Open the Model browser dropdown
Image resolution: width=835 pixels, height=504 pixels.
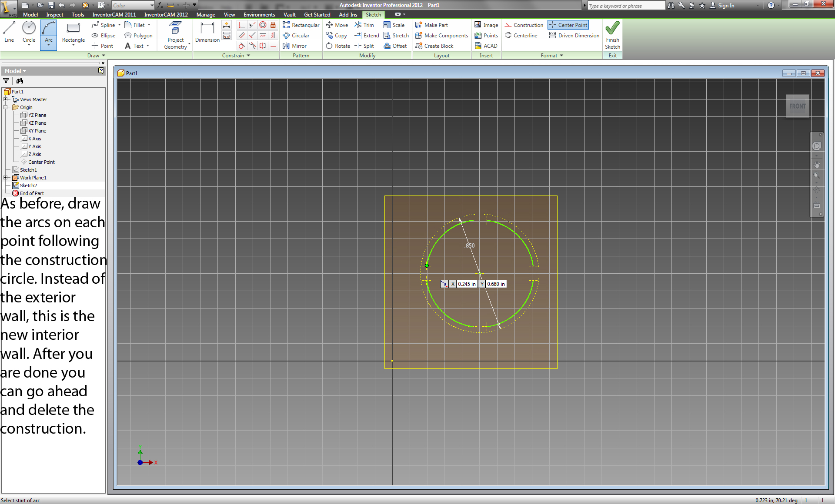[15, 71]
